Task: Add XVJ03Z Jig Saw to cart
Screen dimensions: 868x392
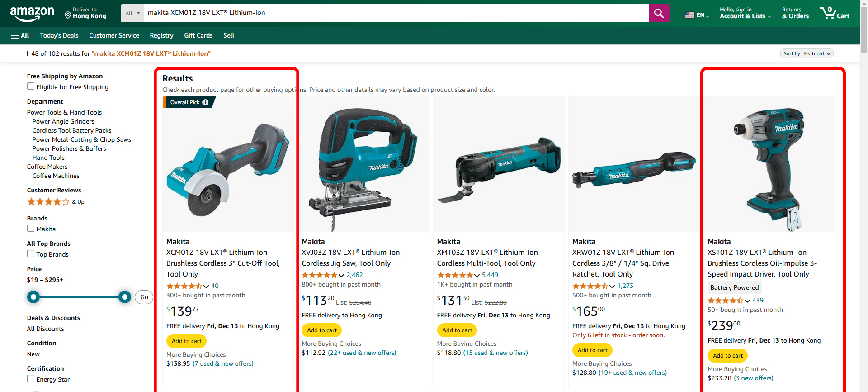Action: 322,330
